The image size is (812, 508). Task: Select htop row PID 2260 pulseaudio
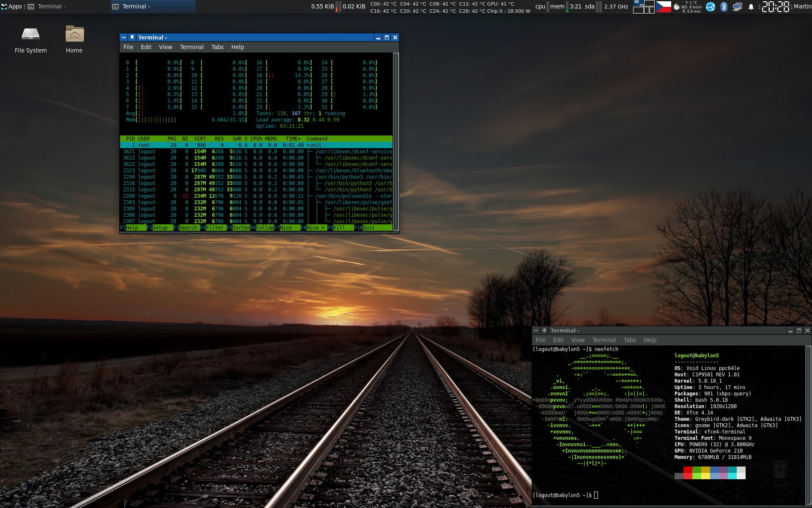point(256,196)
